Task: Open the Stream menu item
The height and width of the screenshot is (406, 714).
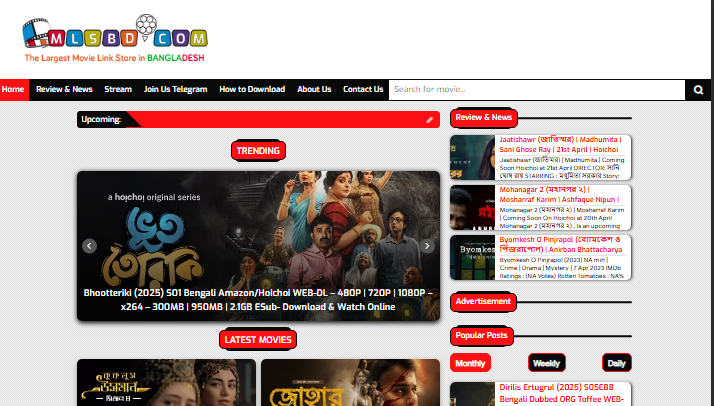Action: (118, 89)
